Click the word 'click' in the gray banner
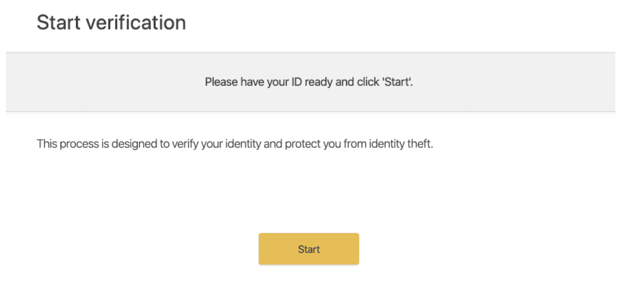644x306 pixels. 367,82
